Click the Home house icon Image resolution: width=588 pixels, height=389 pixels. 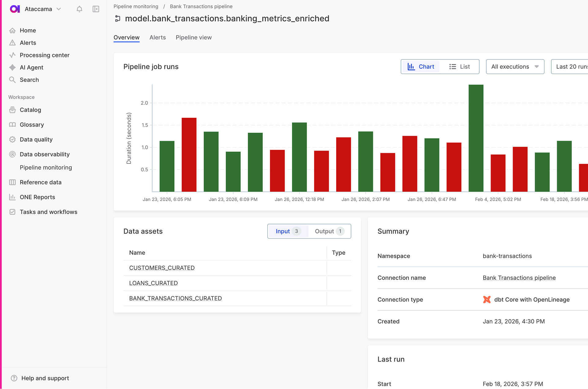tap(12, 30)
